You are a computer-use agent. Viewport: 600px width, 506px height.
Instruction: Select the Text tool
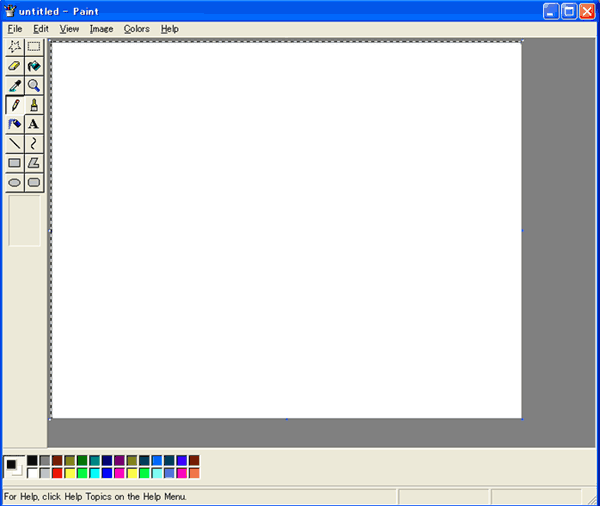[x=34, y=124]
